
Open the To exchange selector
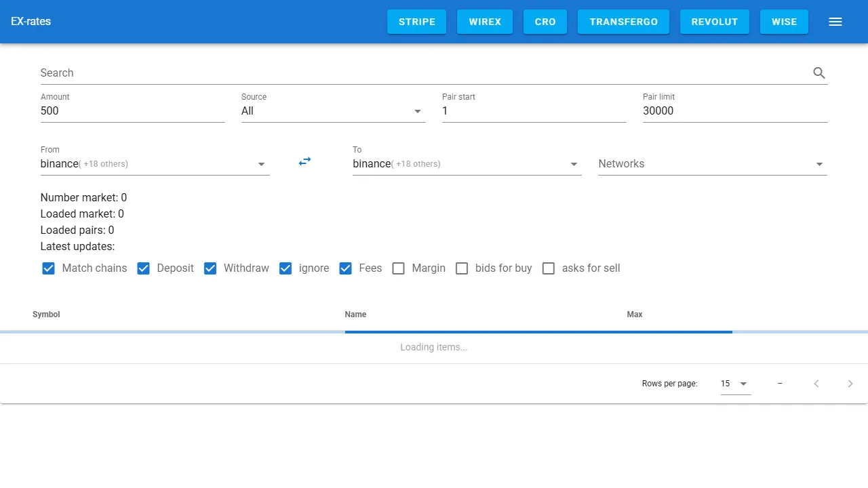573,163
